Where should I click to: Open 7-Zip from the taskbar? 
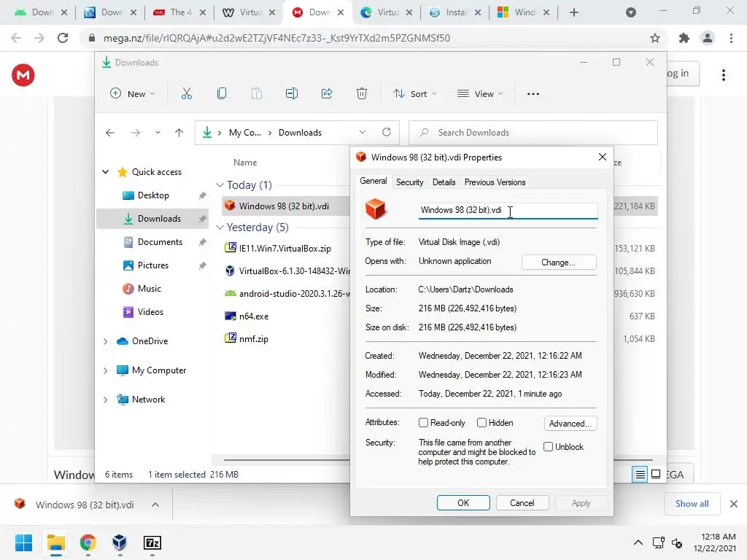click(x=152, y=542)
